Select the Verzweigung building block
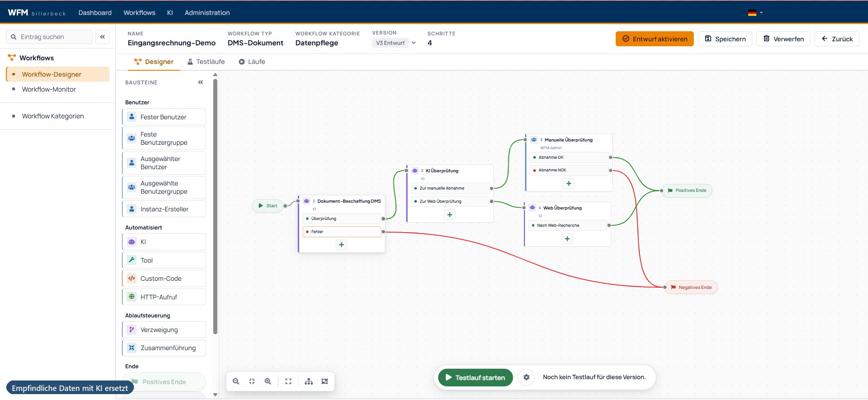868x400 pixels. click(164, 330)
